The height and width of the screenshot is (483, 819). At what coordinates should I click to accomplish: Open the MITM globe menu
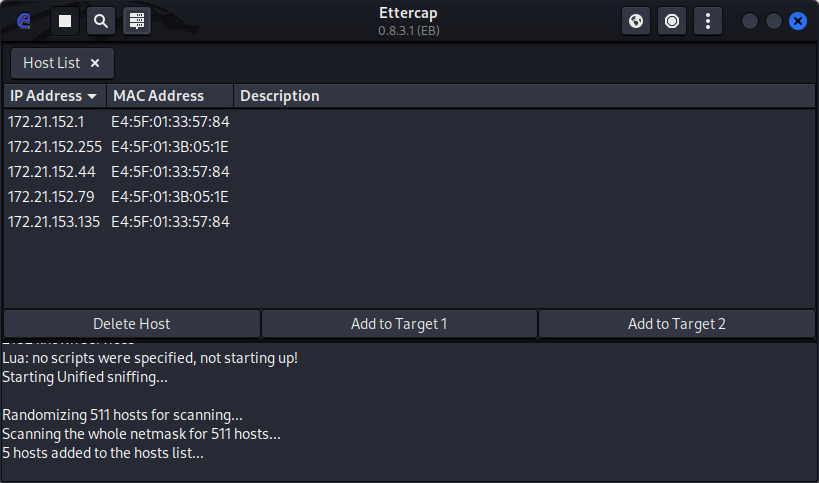click(636, 20)
